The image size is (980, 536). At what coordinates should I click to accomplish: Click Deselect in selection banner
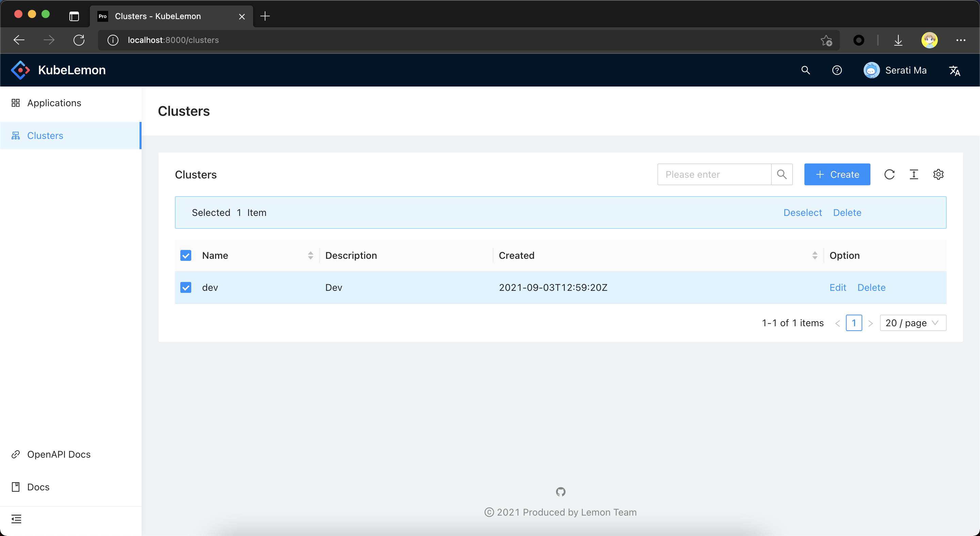pos(802,212)
